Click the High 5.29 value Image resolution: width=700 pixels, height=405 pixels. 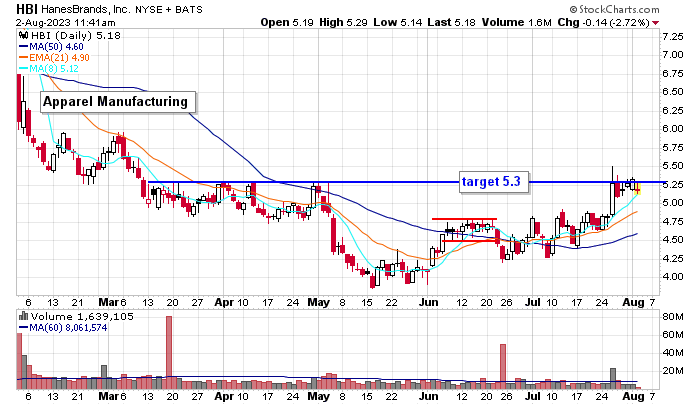click(343, 22)
